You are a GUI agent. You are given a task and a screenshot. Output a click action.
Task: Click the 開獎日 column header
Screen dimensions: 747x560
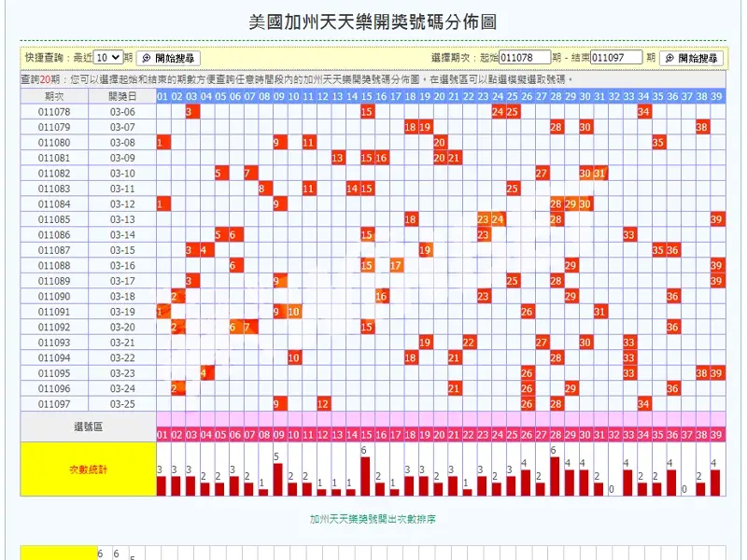122,96
